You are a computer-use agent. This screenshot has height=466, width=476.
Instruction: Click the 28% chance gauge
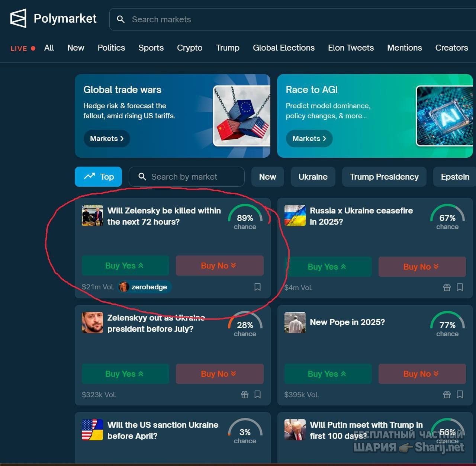click(x=245, y=325)
